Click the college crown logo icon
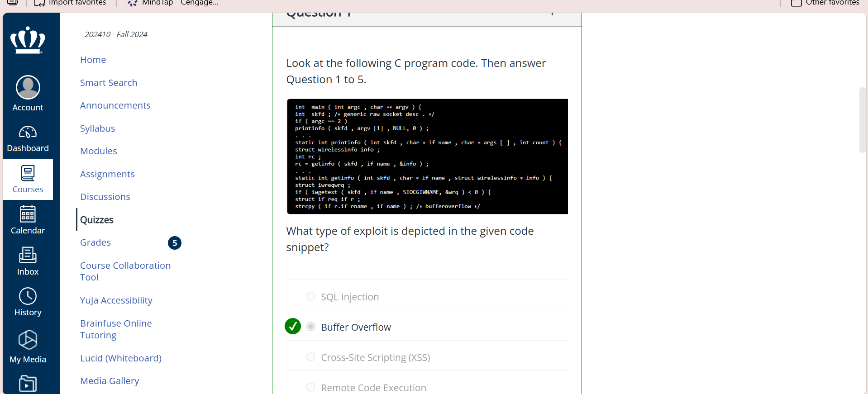Image resolution: width=868 pixels, height=394 pixels. tap(28, 40)
